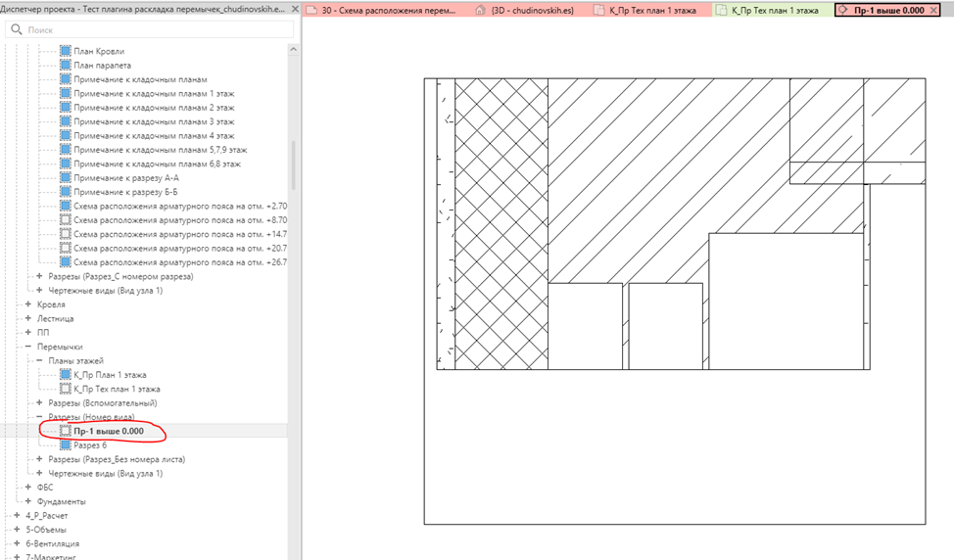The height and width of the screenshot is (560, 954).
Task: Switch to green К_Пр Тех план 1 этажа tab
Action: [773, 11]
